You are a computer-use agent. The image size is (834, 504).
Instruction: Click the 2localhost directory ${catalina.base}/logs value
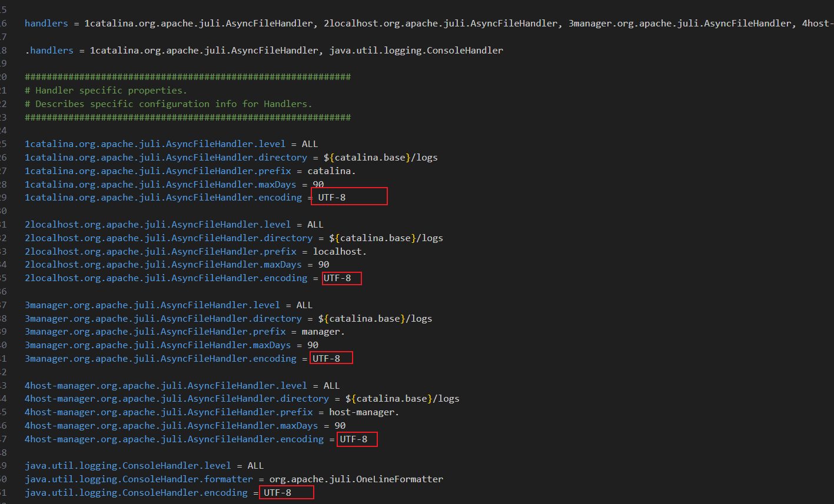click(x=386, y=238)
